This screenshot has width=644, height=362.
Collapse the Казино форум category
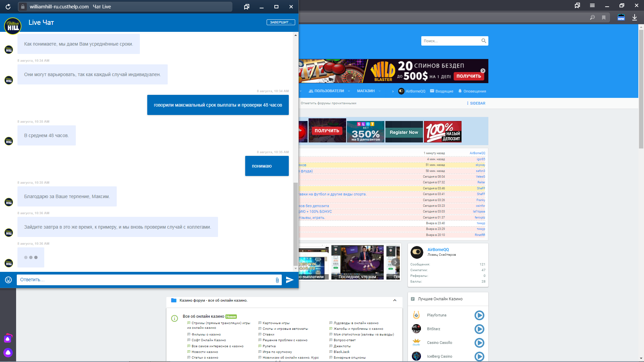(395, 300)
